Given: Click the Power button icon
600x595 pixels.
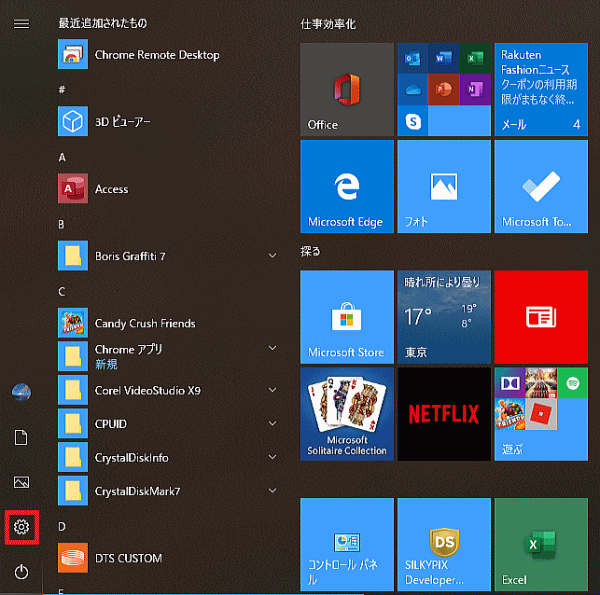Looking at the screenshot, I should (21, 572).
